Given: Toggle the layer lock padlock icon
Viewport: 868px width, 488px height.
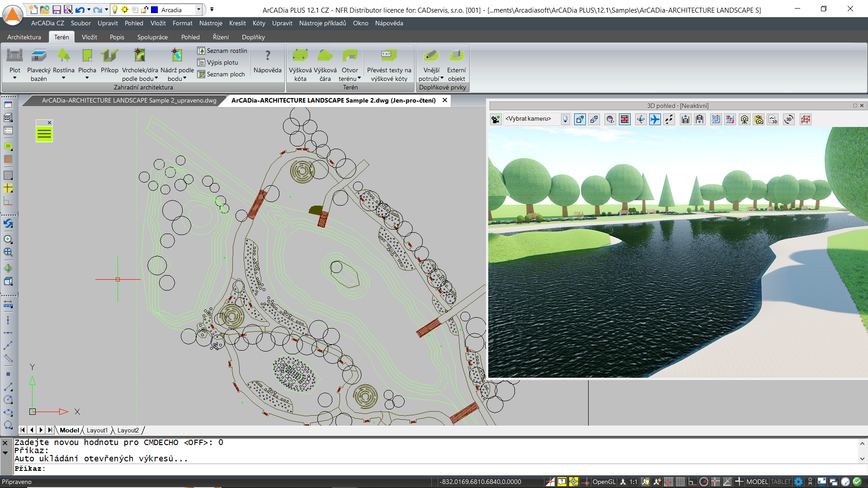Looking at the screenshot, I should coord(145,9).
